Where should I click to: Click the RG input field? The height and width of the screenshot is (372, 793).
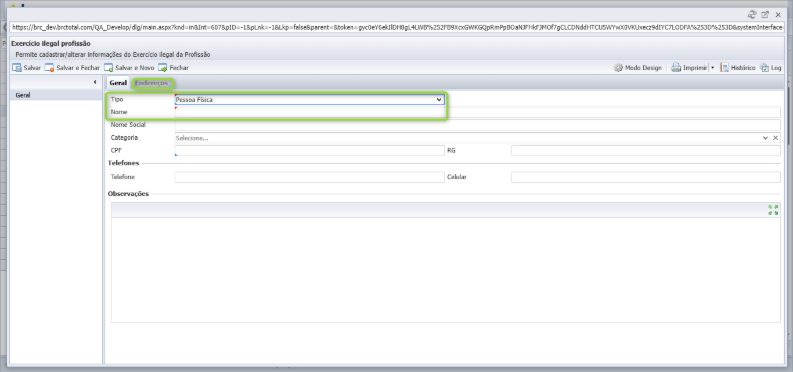coord(646,150)
